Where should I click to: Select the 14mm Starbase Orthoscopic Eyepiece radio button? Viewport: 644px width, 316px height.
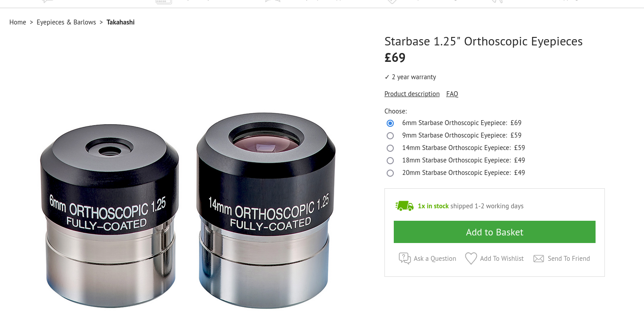tap(390, 148)
